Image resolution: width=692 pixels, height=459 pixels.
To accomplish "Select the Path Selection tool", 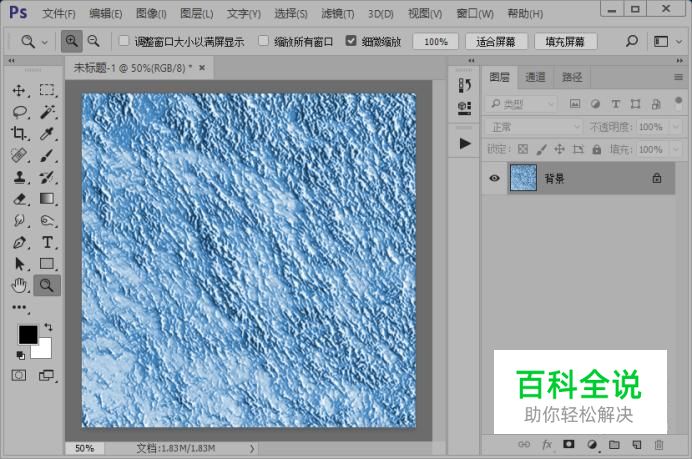I will point(19,264).
